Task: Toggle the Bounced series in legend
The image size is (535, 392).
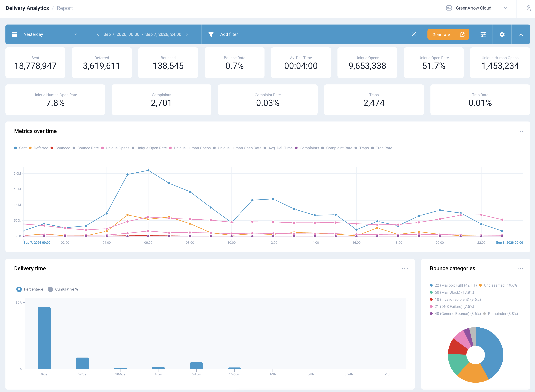Action: pos(60,148)
